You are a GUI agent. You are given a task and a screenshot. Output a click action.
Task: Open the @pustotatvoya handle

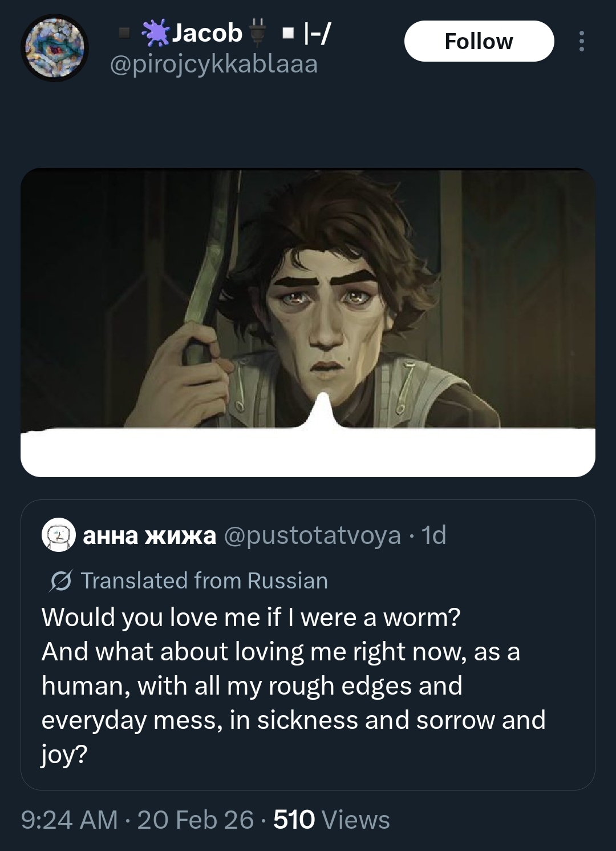(x=313, y=535)
